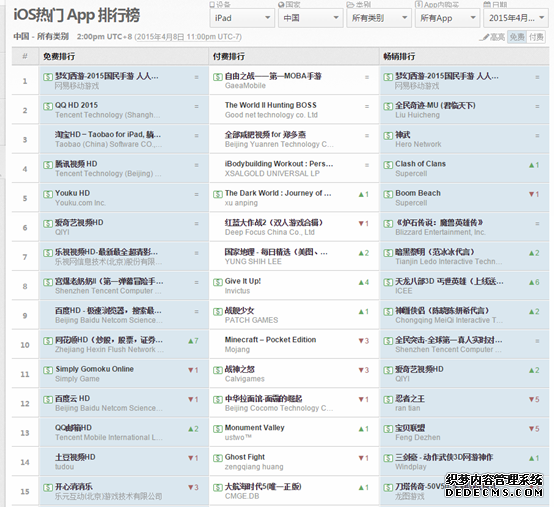Click rank up 6 indicator for 天龙八部3D
Viewport: 554px width, 507px height.
point(534,282)
